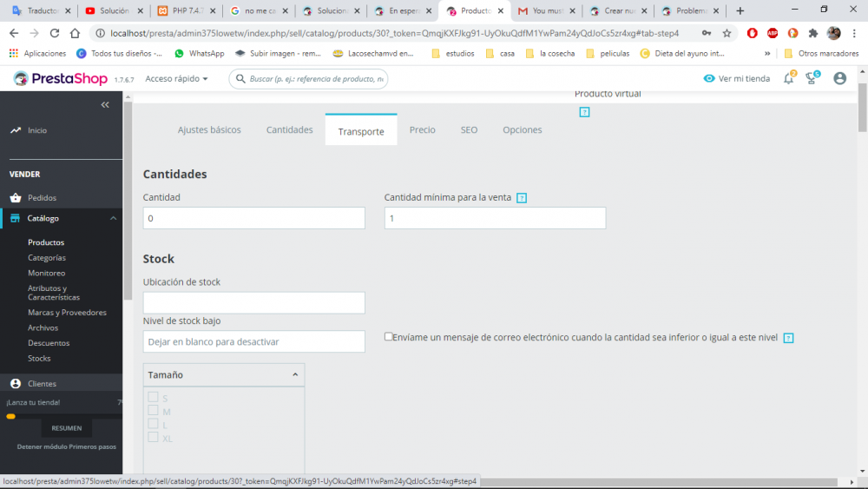Open a new browser tab

(740, 10)
